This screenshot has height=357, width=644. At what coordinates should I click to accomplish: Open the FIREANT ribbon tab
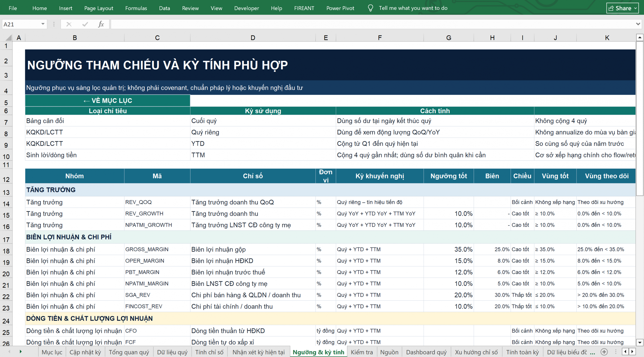[304, 8]
